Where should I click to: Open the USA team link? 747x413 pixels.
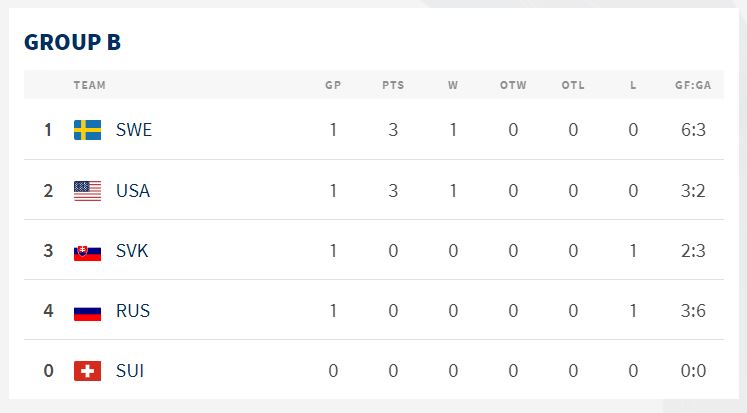point(133,191)
